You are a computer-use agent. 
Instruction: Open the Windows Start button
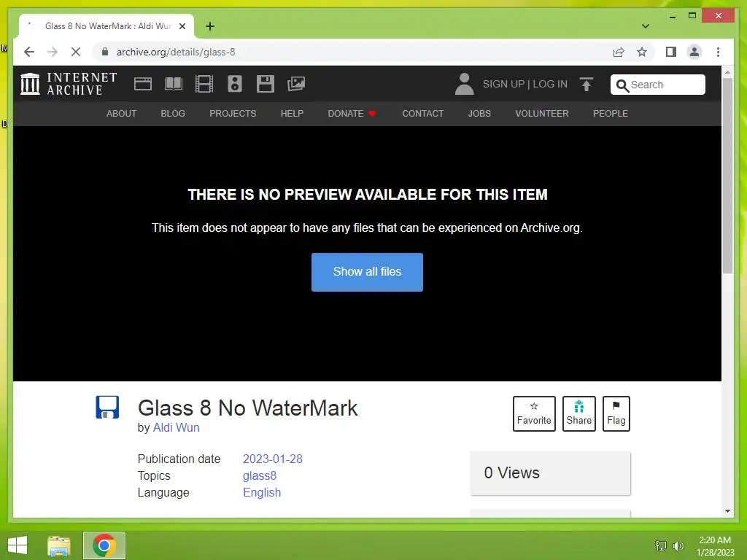coord(18,545)
